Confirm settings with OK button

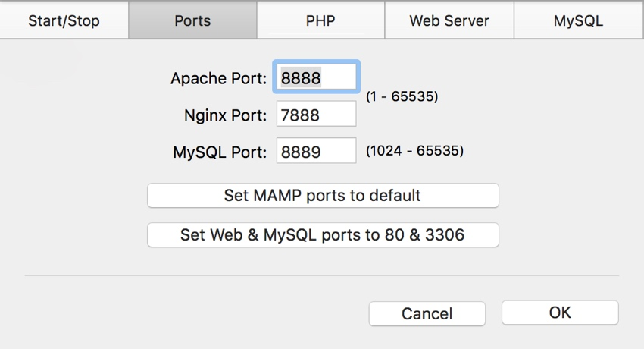point(560,313)
